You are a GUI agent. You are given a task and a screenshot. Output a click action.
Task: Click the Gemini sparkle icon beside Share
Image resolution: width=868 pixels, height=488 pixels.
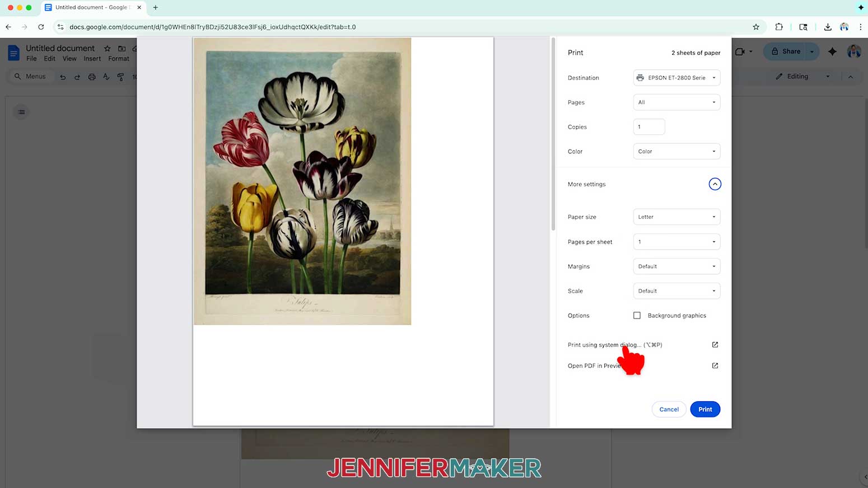point(833,51)
